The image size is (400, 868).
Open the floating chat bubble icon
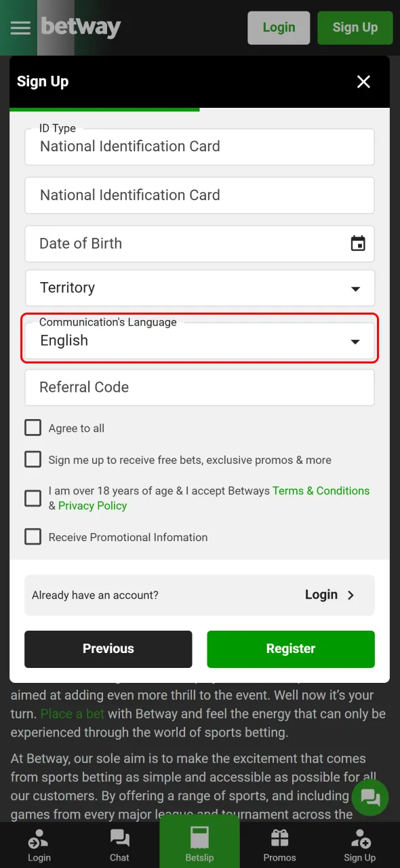(370, 797)
